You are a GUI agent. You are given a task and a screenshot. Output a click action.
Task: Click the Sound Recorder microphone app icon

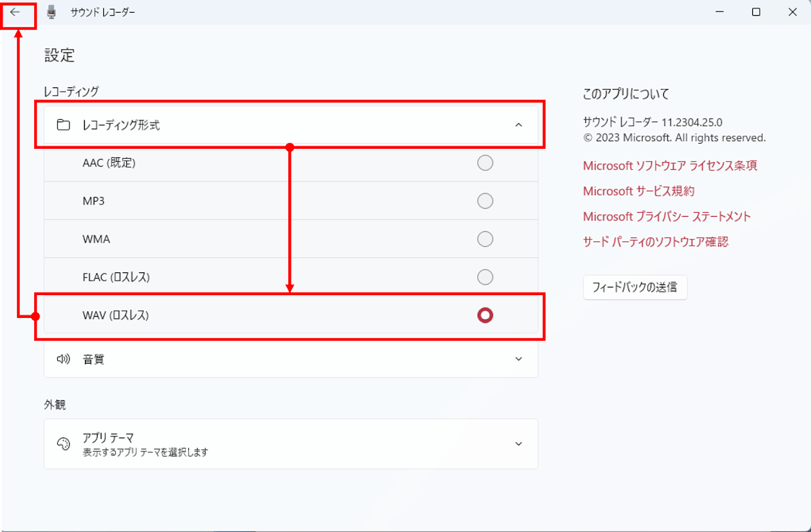tap(51, 12)
